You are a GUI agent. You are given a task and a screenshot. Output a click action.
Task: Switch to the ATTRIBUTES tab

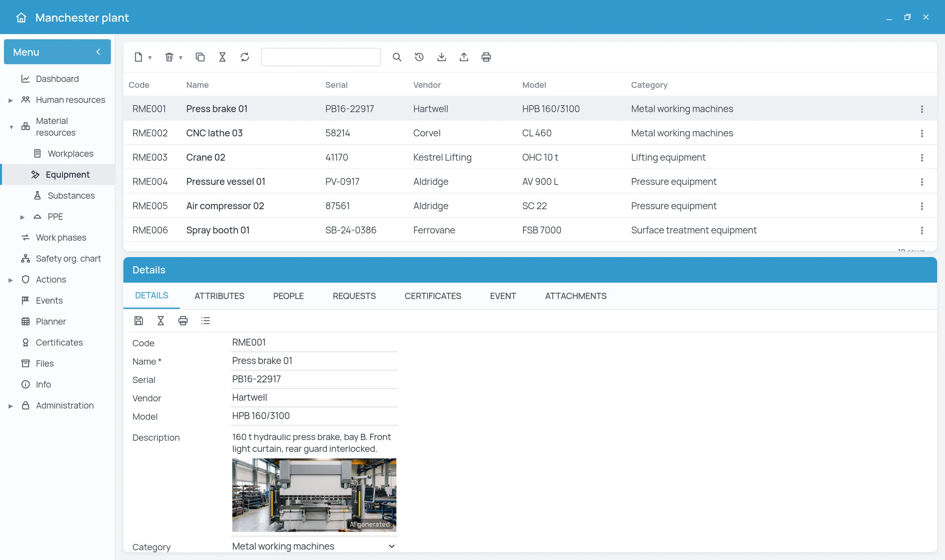220,296
